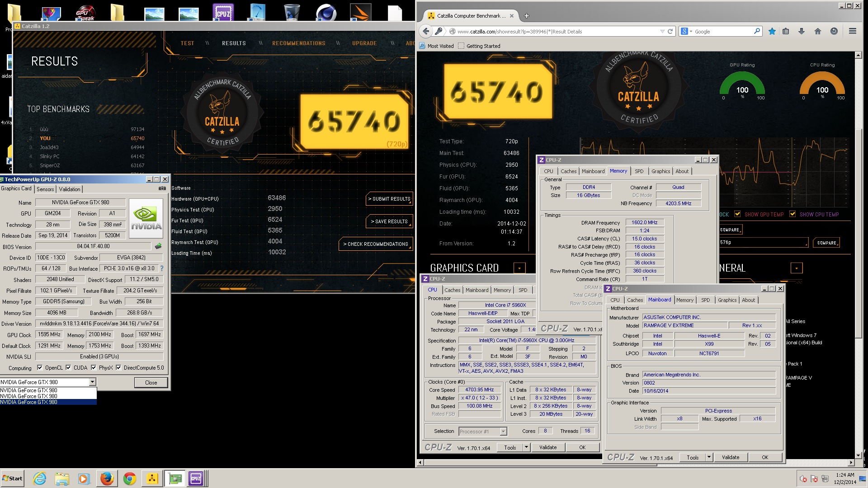The width and height of the screenshot is (868, 488).
Task: Open RECOMMENDATIONS tab in Catzilla
Action: 299,43
